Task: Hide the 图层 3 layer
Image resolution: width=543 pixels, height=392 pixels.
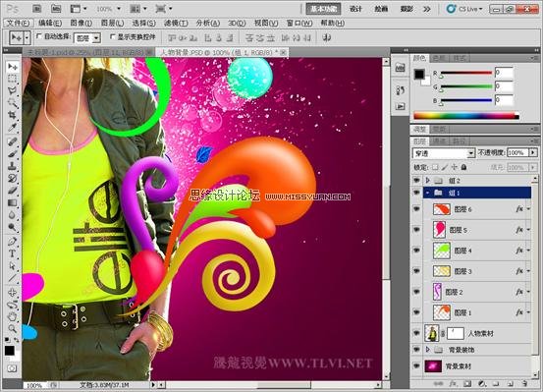Action: [x=416, y=271]
